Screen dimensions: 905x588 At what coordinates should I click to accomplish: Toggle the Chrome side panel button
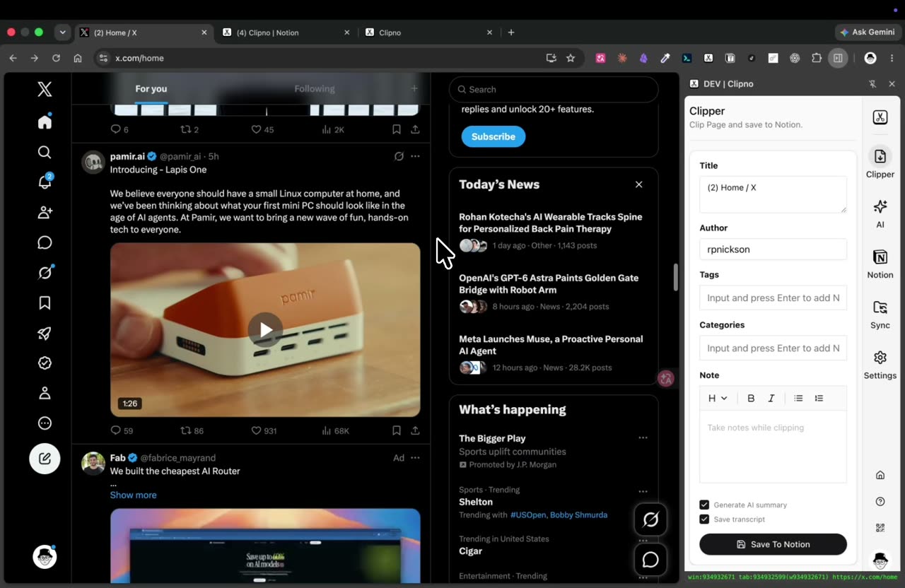pos(838,58)
